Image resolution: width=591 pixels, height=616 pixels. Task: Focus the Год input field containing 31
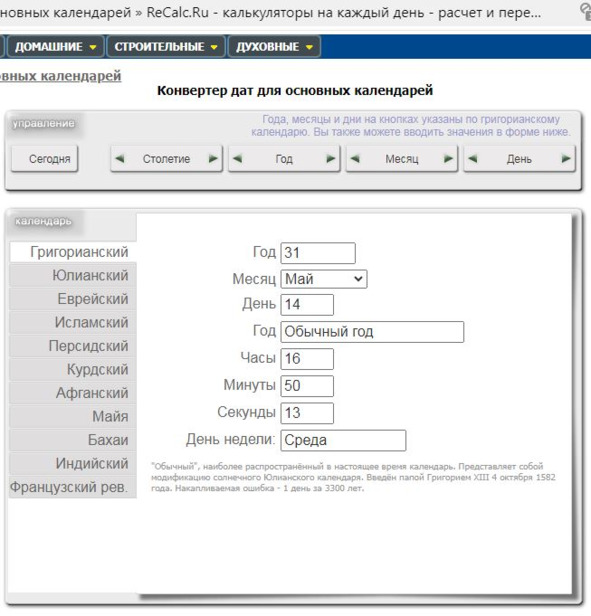point(318,253)
